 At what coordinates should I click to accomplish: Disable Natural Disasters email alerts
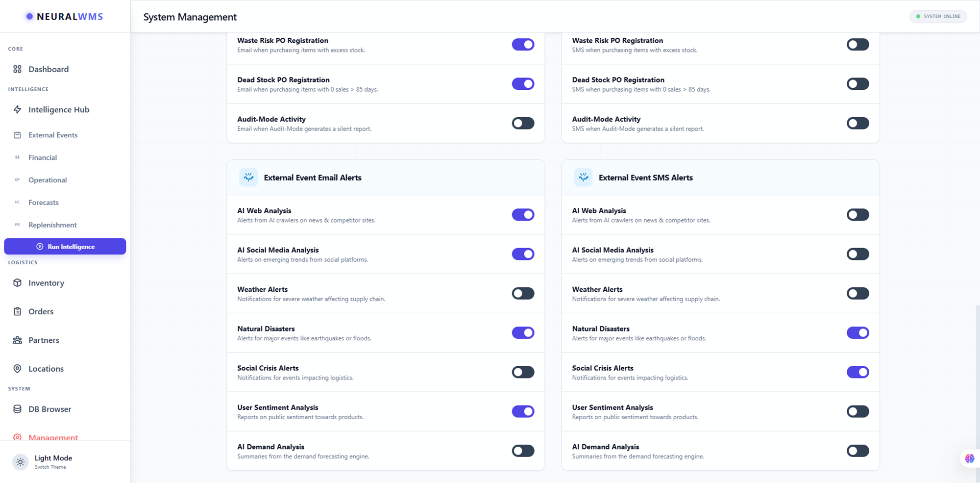coord(523,332)
